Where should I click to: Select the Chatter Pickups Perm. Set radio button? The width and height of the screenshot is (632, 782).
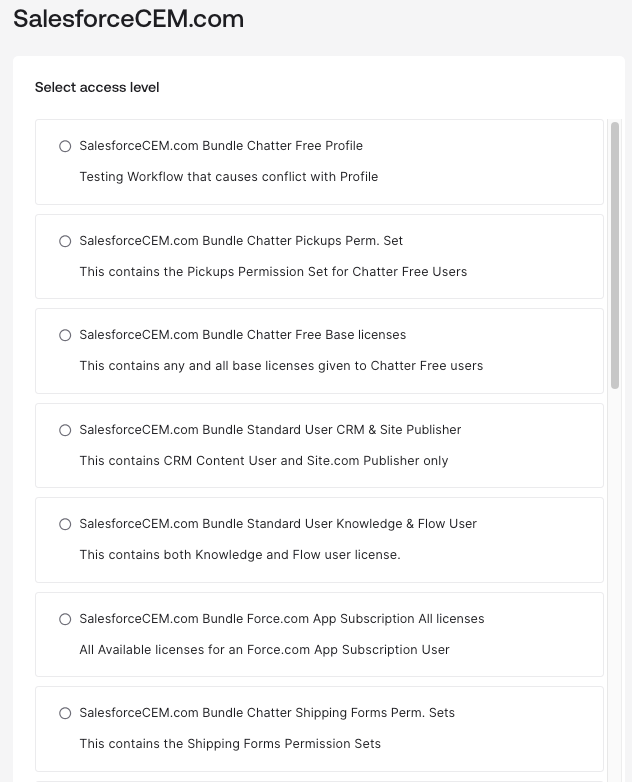point(65,241)
